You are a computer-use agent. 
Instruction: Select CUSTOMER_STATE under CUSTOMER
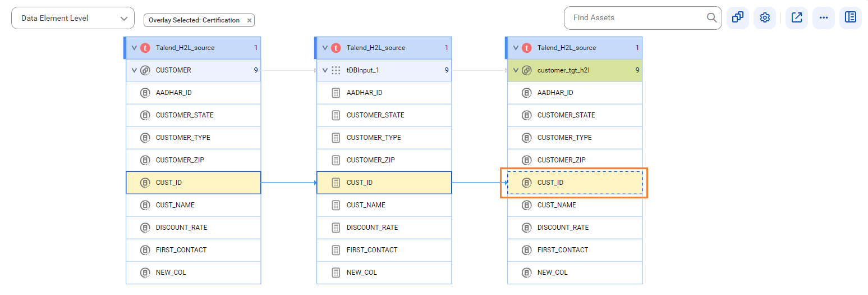tap(194, 115)
